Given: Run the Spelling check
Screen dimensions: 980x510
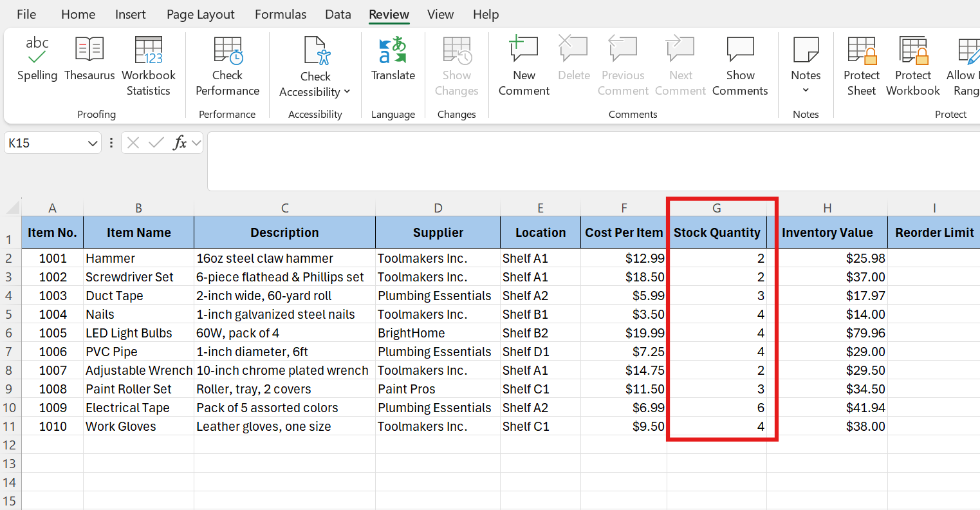Looking at the screenshot, I should click(x=37, y=59).
